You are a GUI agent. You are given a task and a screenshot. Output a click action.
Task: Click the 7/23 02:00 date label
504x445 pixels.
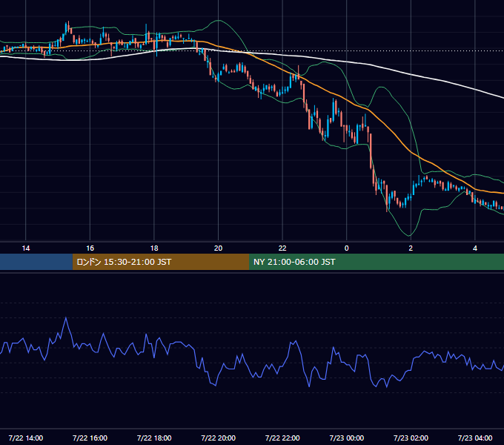(x=411, y=438)
